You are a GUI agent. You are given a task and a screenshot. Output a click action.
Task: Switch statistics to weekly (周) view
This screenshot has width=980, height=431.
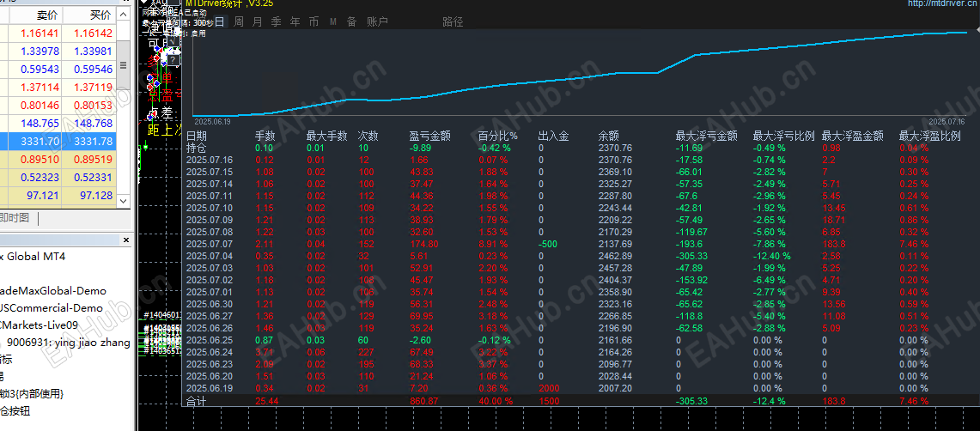(x=239, y=21)
